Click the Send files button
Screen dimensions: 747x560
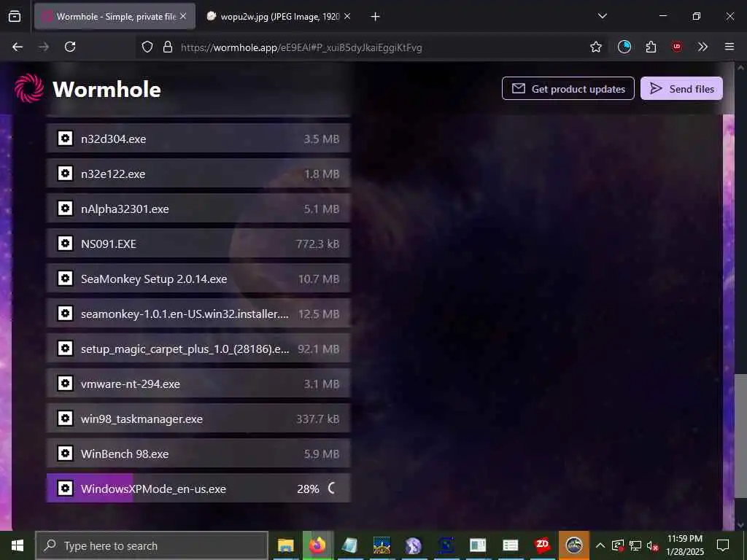point(681,88)
